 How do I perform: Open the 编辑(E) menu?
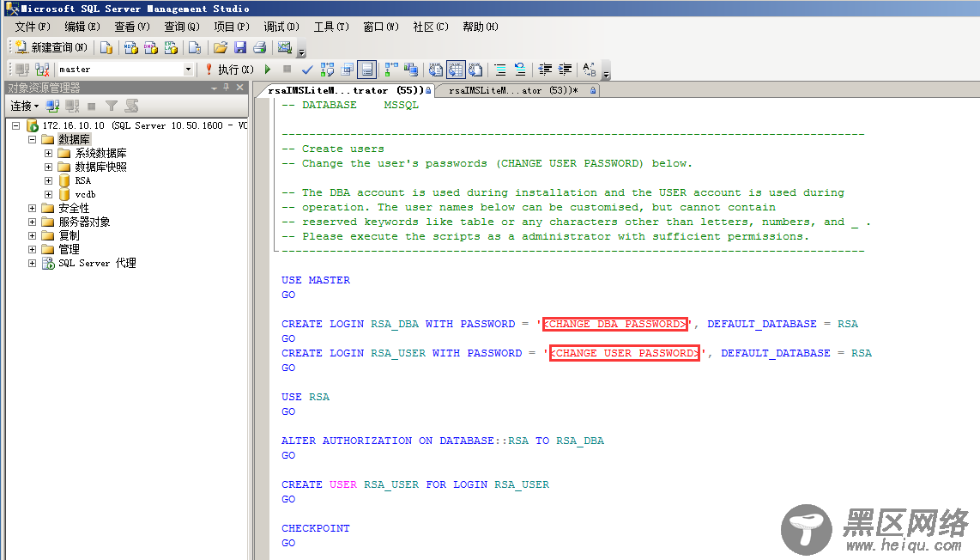pyautogui.click(x=82, y=27)
